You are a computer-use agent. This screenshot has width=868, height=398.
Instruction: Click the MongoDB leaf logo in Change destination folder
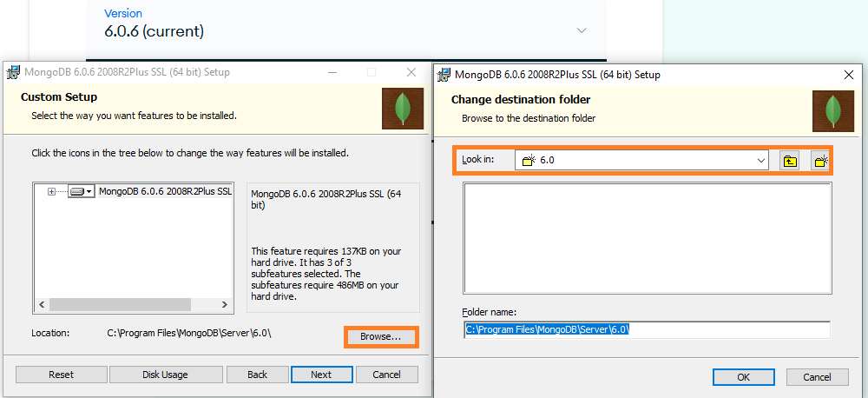click(x=833, y=111)
